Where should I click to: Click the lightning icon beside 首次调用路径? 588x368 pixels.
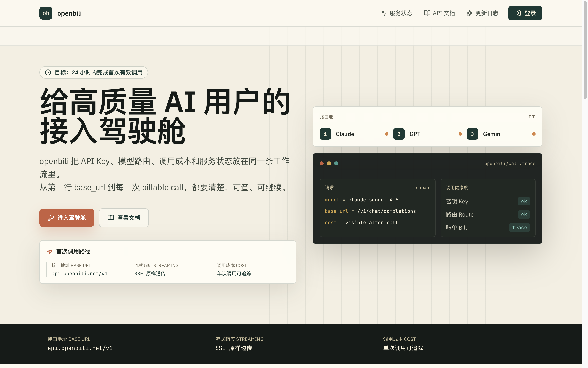50,251
